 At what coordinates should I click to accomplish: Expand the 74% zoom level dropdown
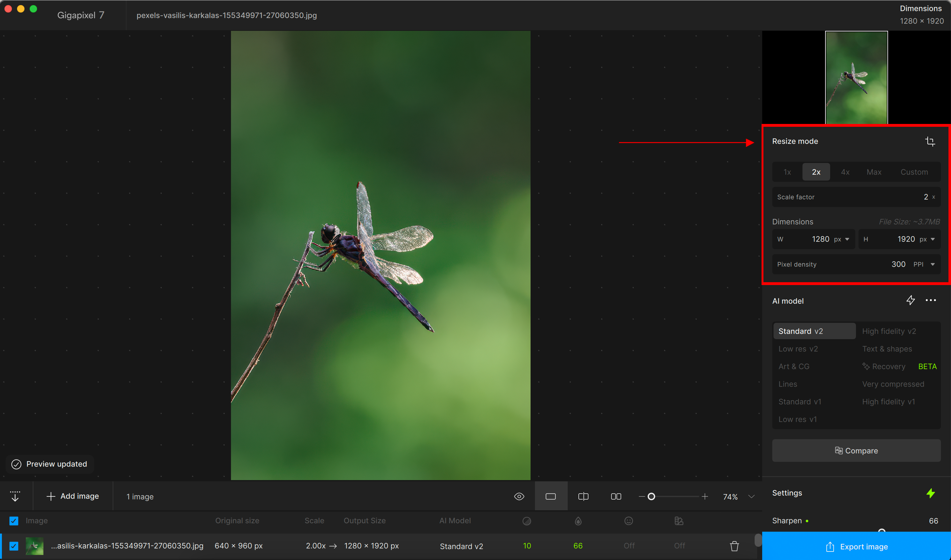[751, 496]
